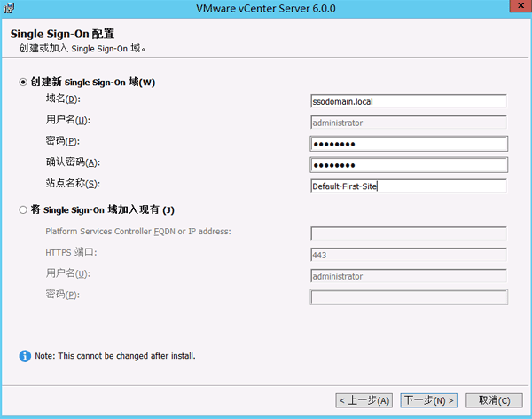Viewport: 532px width, 419px height.
Task: Click the VMware installer icon in title bar
Action: pyautogui.click(x=9, y=10)
